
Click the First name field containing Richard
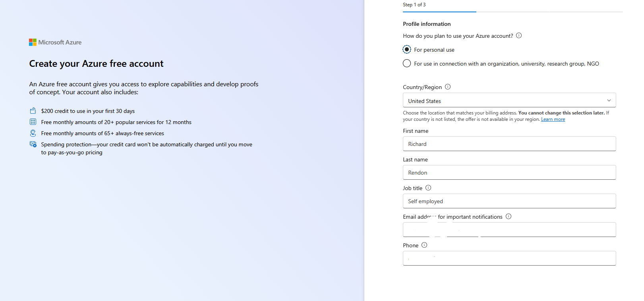pos(509,144)
